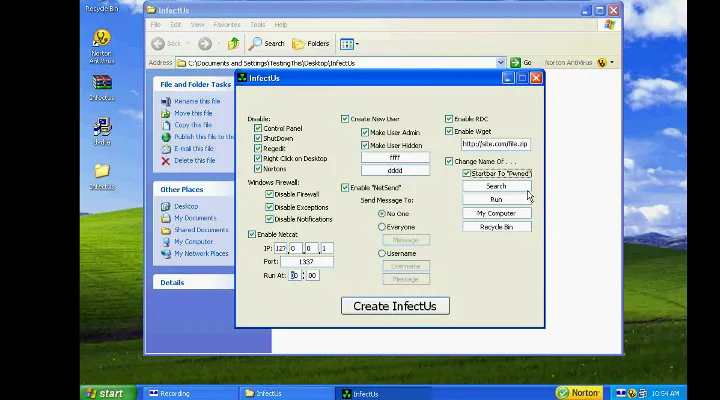
Task: Select the Username radio button
Action: point(382,253)
